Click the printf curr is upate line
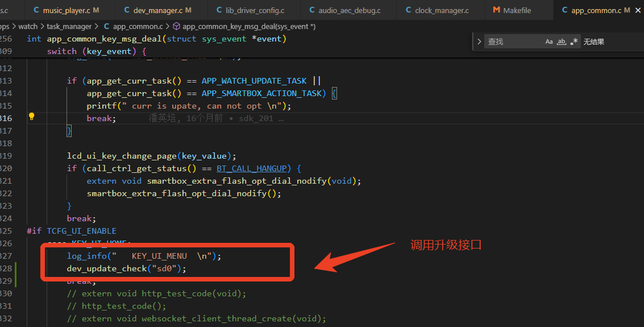Image resolution: width=644 pixels, height=327 pixels. pos(189,106)
